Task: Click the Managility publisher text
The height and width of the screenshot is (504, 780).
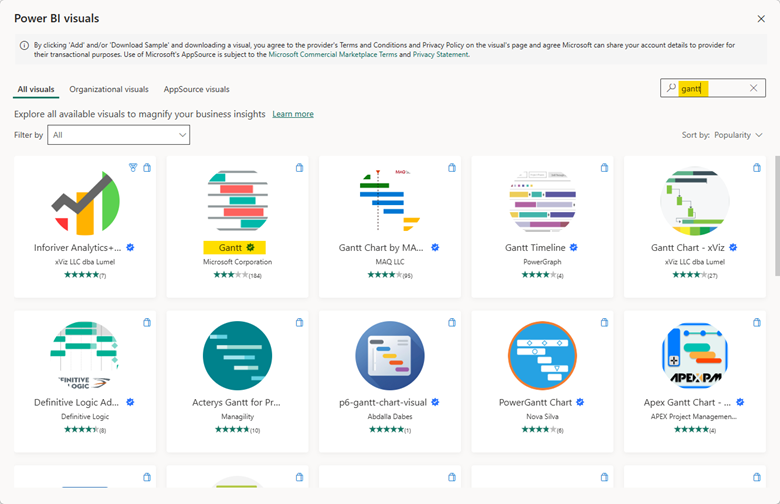Action: [x=237, y=416]
